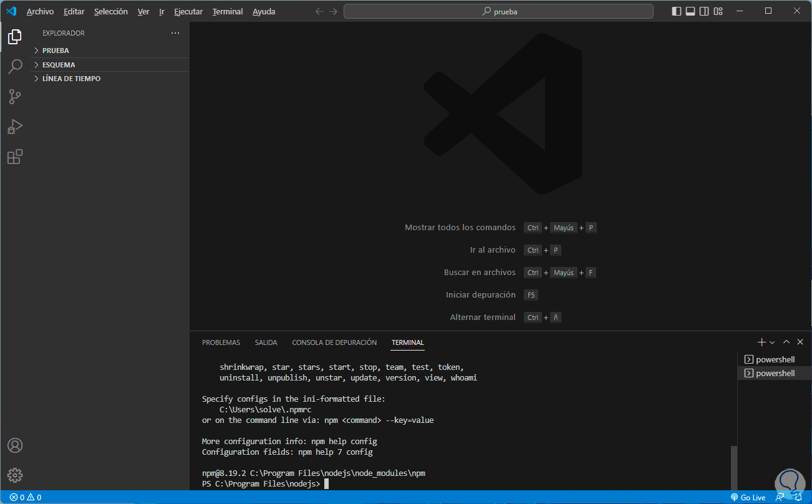
Task: Customize layout from the title bar icon
Action: (718, 11)
